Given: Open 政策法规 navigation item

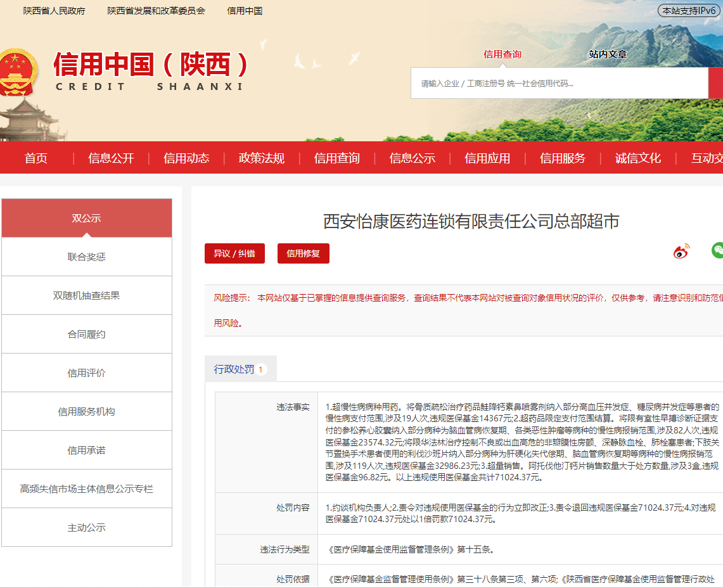Looking at the screenshot, I should [262, 158].
